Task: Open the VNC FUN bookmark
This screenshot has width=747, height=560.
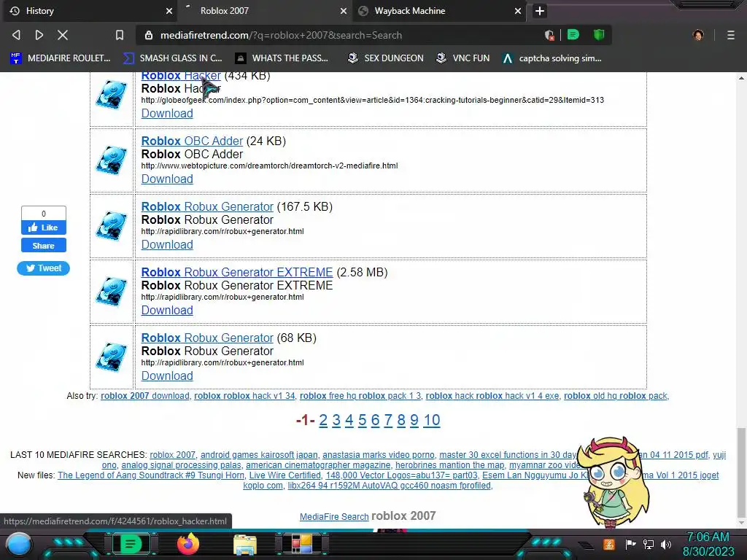Action: pyautogui.click(x=463, y=58)
